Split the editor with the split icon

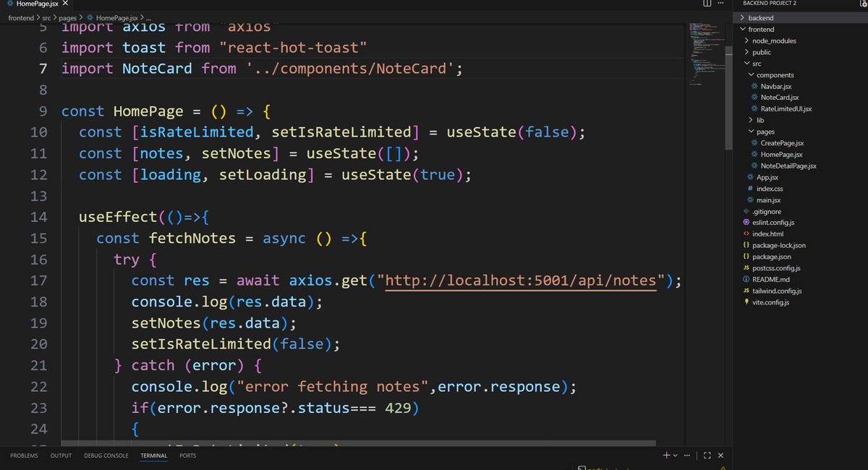(x=707, y=4)
